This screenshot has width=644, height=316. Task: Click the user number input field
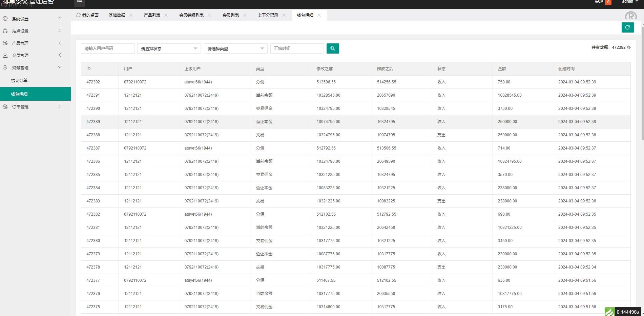[107, 48]
